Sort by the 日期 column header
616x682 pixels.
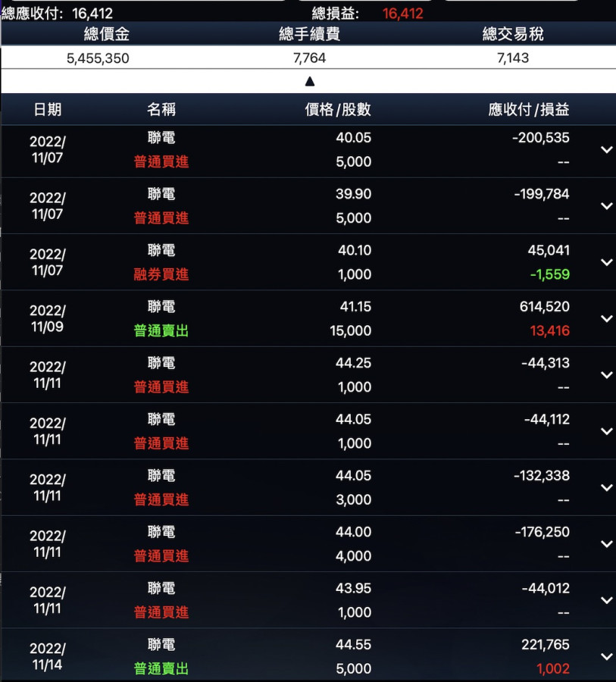(x=48, y=109)
